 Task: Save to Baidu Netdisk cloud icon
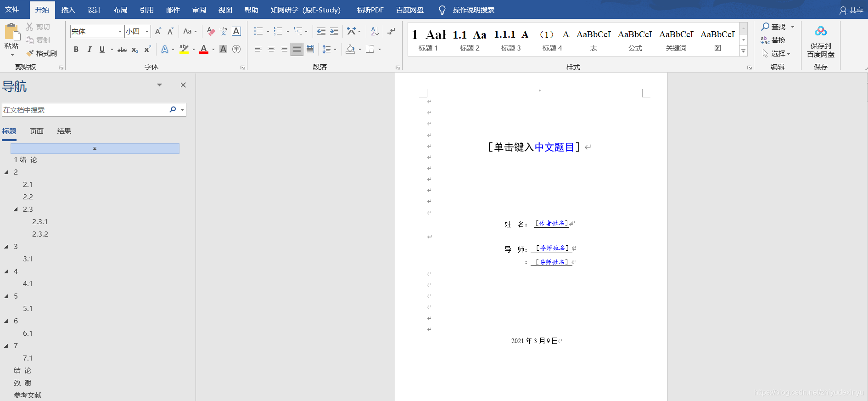point(821,31)
